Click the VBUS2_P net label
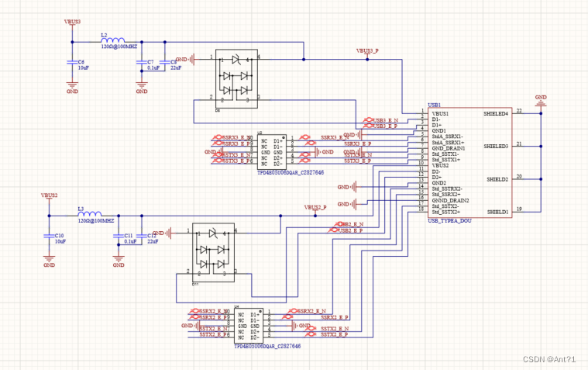 tap(315, 207)
